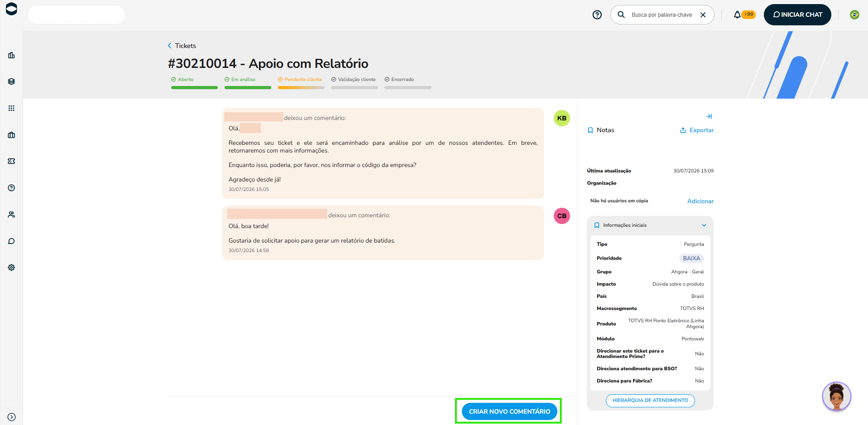
Task: Click the bookmark icon beside Informações iniciais
Action: coord(597,225)
